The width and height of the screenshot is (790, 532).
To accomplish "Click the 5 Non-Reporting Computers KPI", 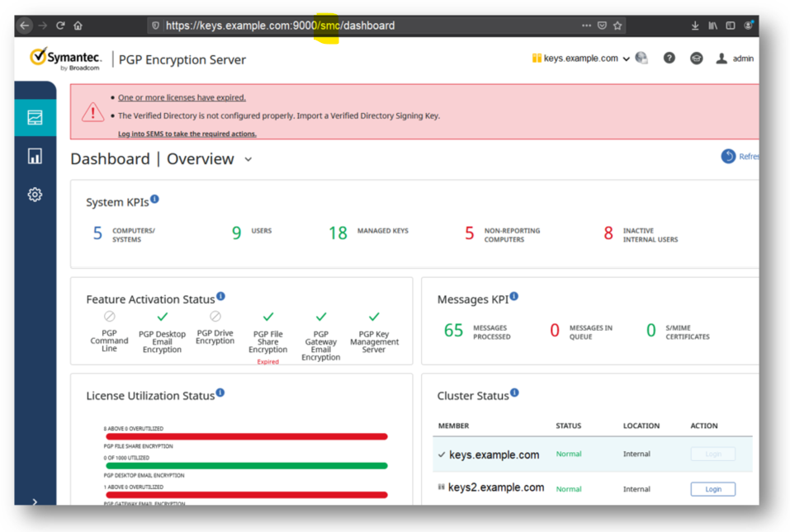I will 502,234.
